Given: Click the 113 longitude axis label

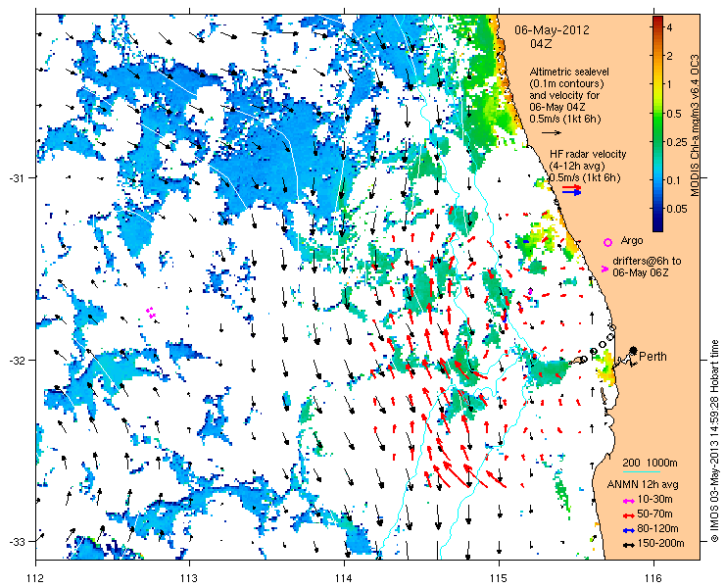Looking at the screenshot, I should tap(189, 578).
